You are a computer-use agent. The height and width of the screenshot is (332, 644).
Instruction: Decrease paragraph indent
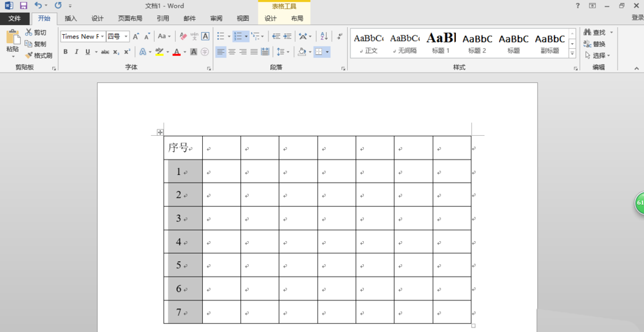click(276, 37)
